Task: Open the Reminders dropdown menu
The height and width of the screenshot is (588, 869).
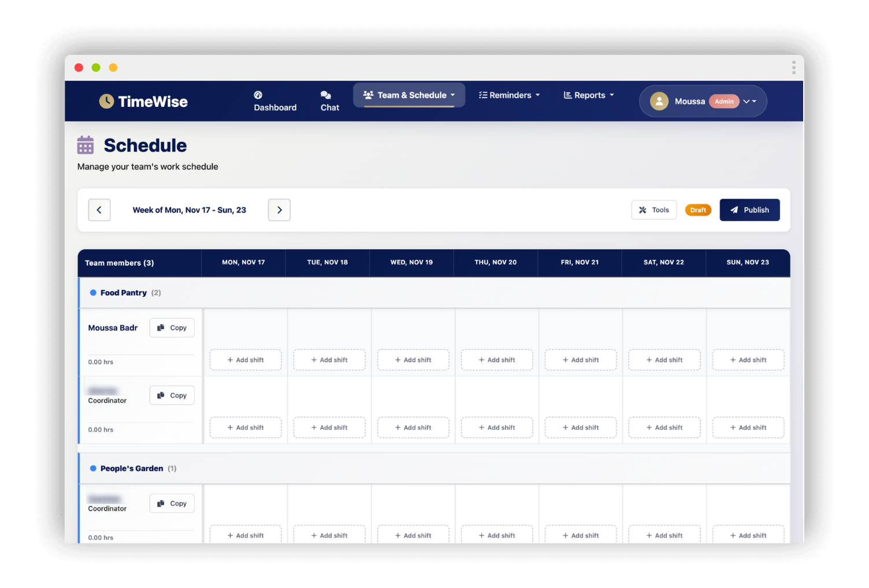Action: click(509, 95)
